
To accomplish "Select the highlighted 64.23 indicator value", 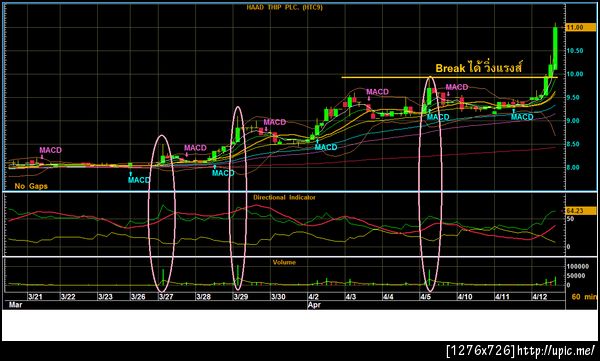I will point(580,211).
